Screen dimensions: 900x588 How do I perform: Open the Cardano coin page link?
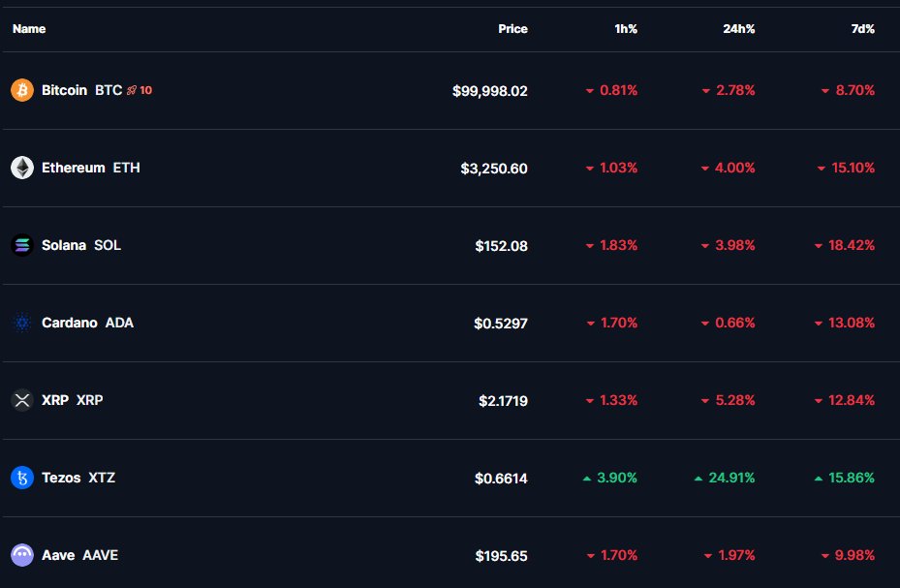point(70,323)
